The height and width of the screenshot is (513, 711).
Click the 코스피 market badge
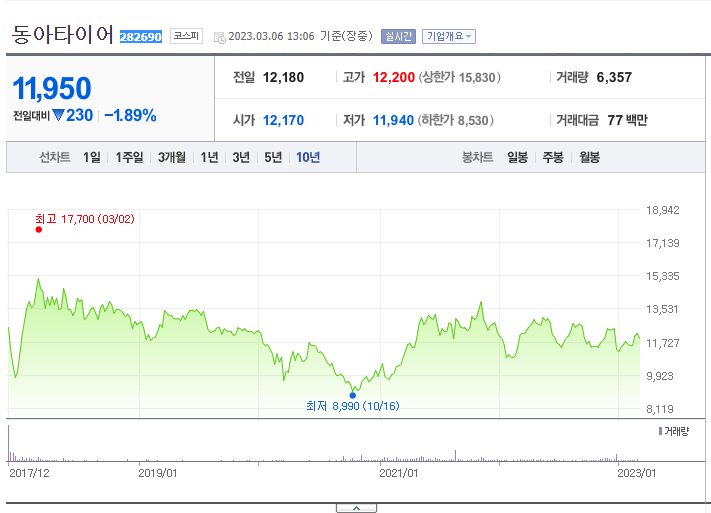point(186,36)
